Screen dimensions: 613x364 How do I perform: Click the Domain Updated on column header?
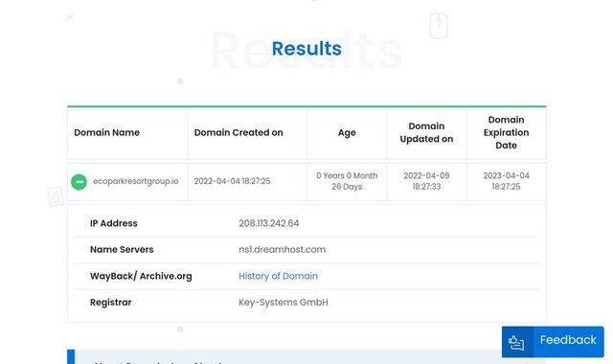tap(426, 132)
